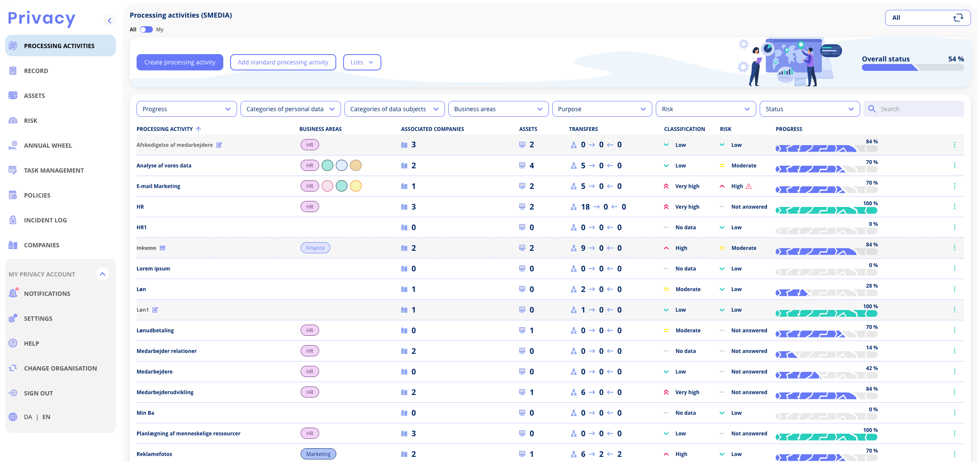Image resolution: width=980 pixels, height=462 pixels.
Task: Click the Overall status progress bar
Action: (913, 68)
